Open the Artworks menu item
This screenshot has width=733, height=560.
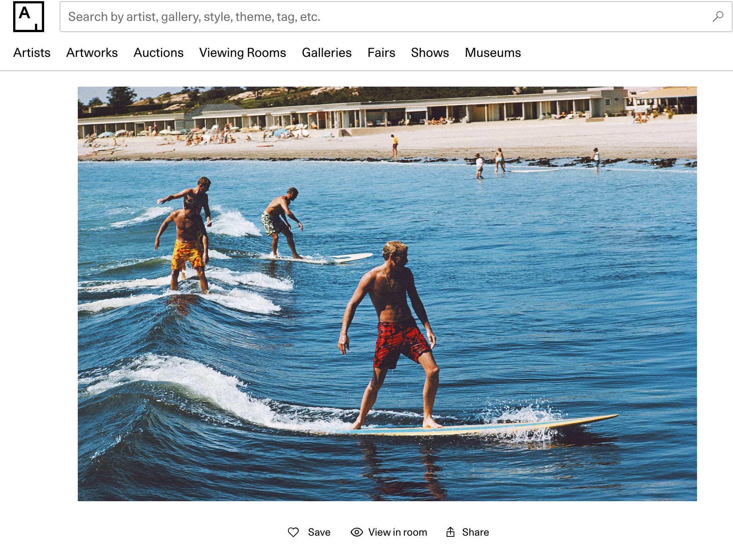(x=92, y=53)
